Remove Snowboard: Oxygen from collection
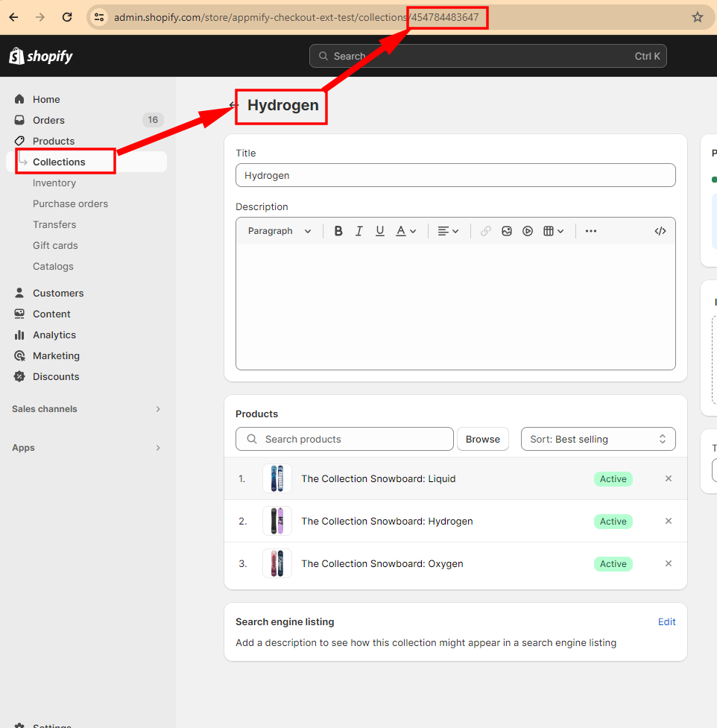This screenshot has width=717, height=728. [x=669, y=563]
